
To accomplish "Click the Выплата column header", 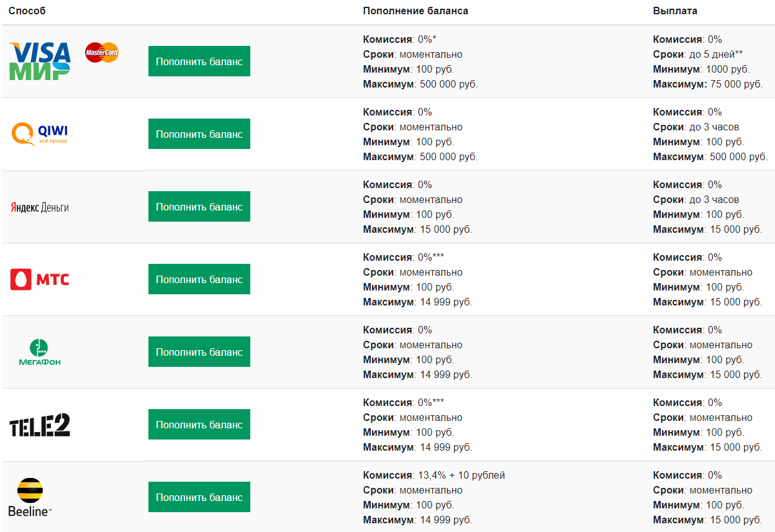I will click(675, 11).
